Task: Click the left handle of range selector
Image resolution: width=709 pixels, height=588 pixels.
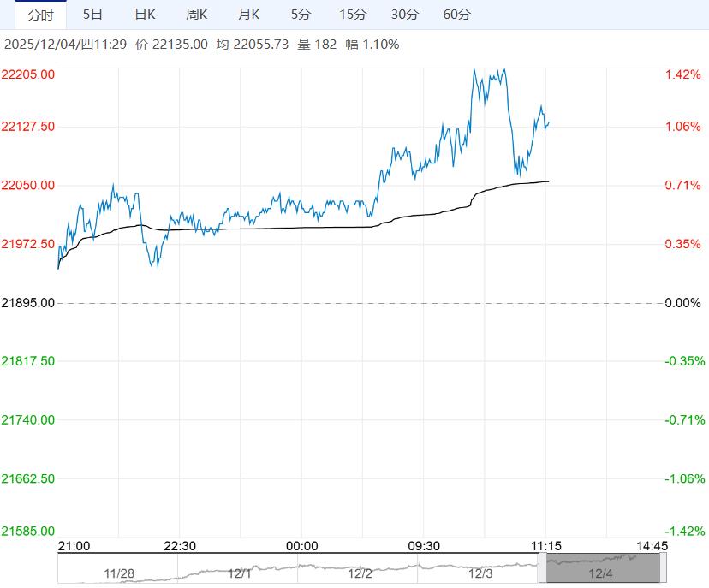Action: pyautogui.click(x=543, y=568)
